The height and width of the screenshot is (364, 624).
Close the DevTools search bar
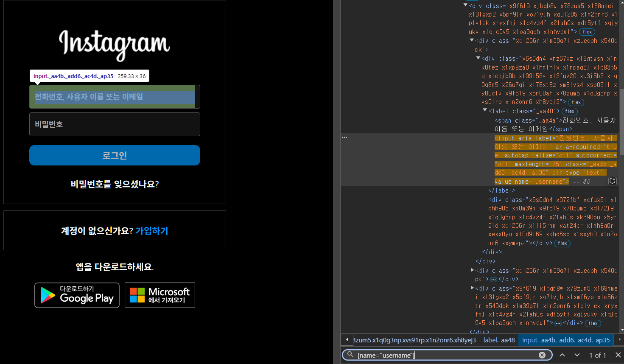618,355
